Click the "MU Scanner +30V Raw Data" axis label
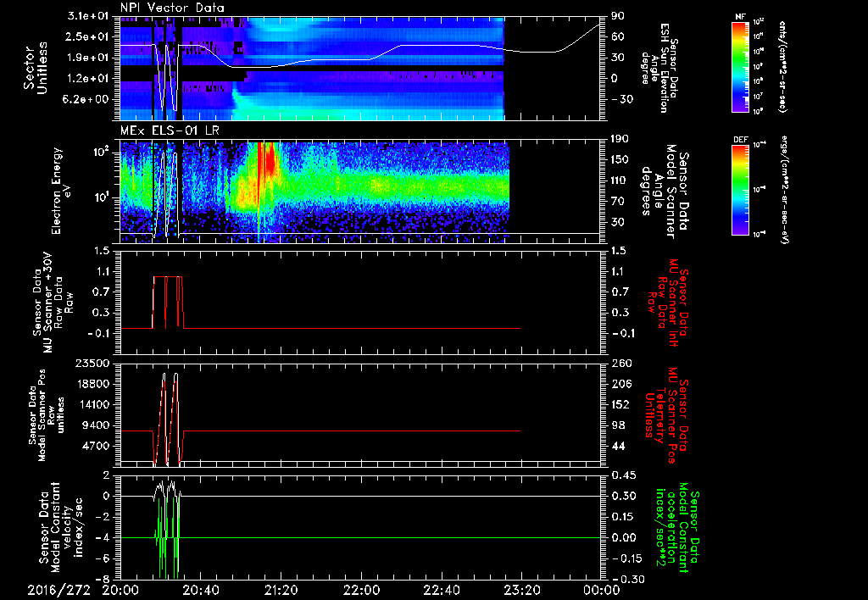Viewport: 868px width, 600px height. pos(53,303)
